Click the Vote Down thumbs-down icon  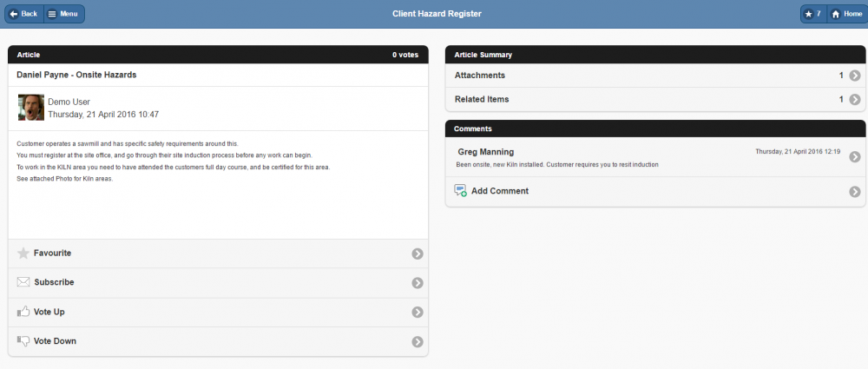click(23, 341)
